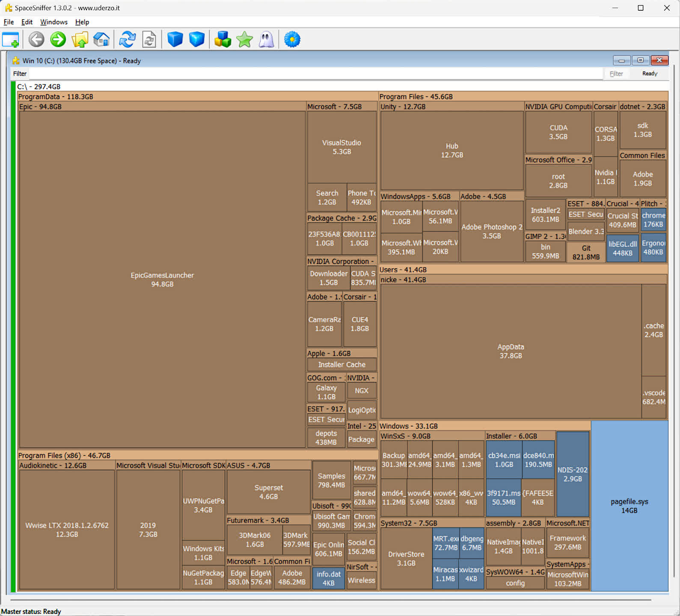The width and height of the screenshot is (680, 616).
Task: Select the CUE4 1.8GB block
Action: coord(360,324)
